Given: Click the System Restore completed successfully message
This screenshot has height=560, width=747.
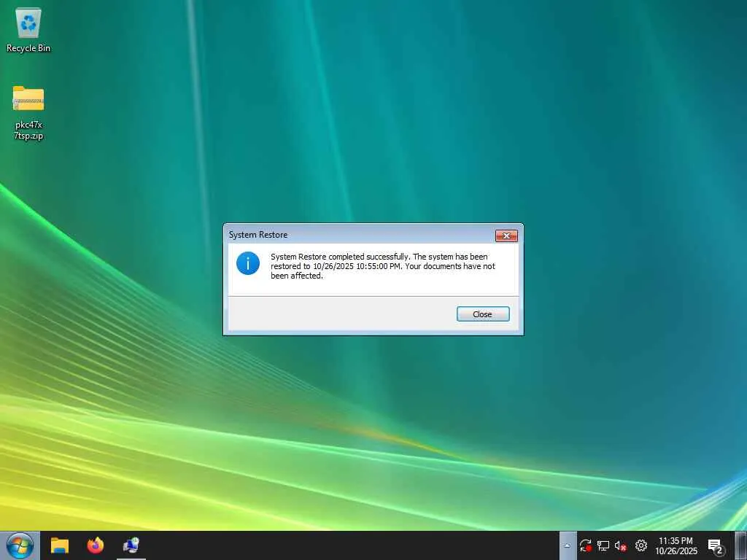Looking at the screenshot, I should click(x=383, y=266).
